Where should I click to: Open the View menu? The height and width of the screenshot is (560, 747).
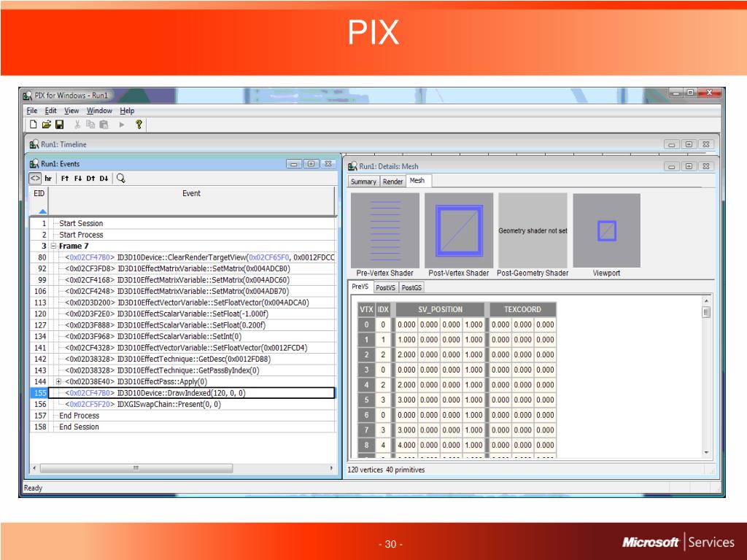71,111
